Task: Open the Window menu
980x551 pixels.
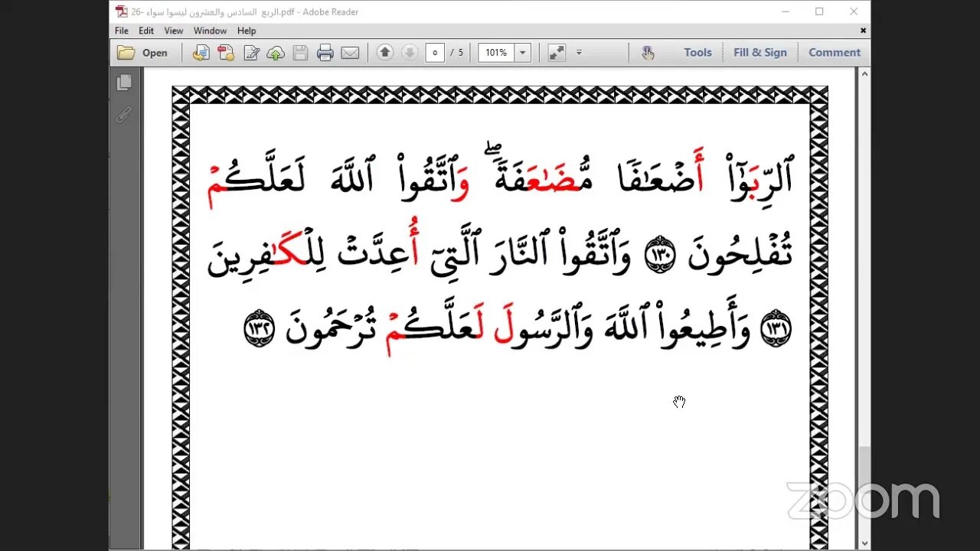Action: 210,31
